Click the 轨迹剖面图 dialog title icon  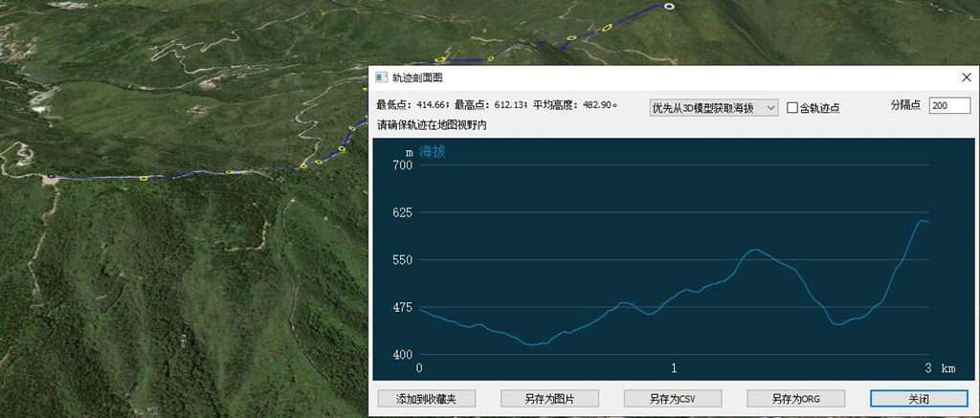381,77
